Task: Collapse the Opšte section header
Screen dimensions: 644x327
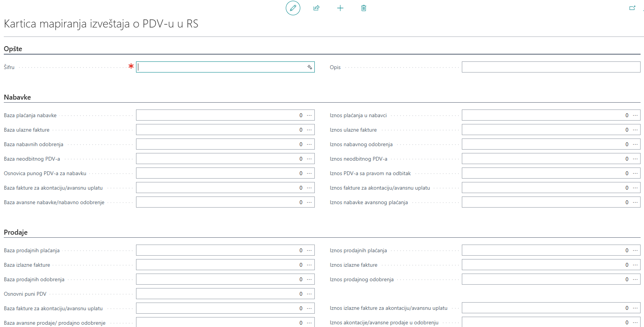Action: point(13,49)
